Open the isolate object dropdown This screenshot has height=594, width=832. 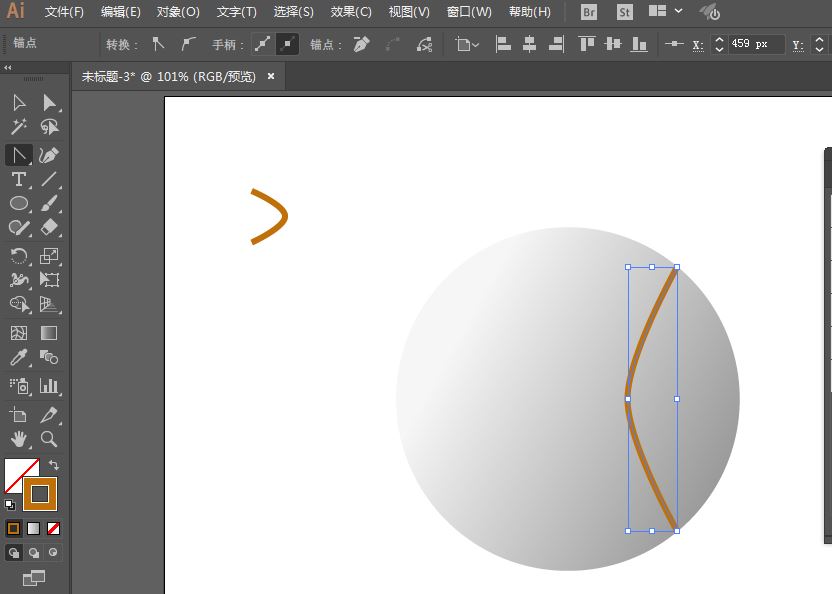pos(467,45)
